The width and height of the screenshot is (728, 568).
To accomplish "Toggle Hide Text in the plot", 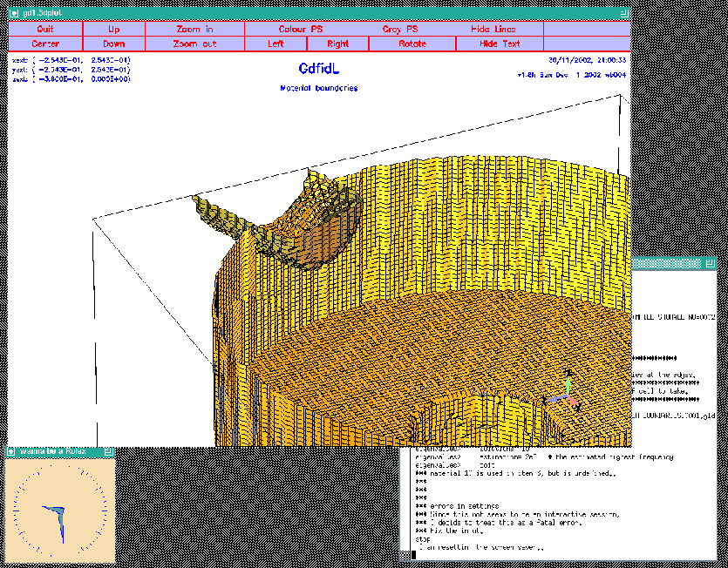I will [500, 44].
